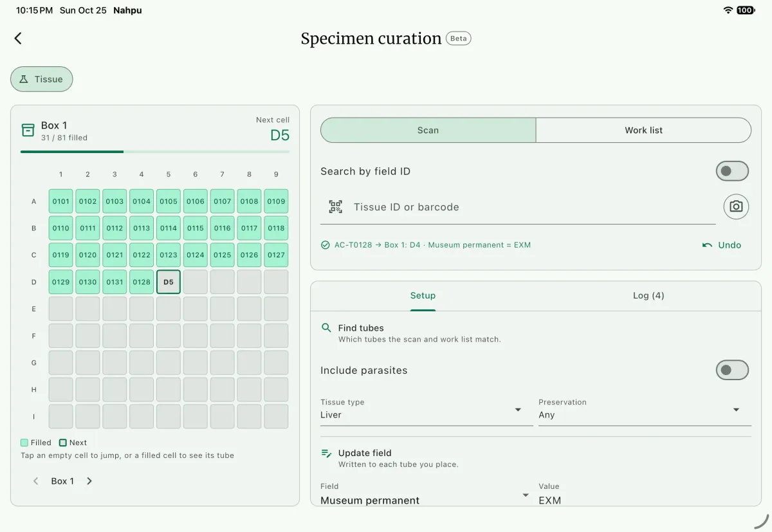The height and width of the screenshot is (532, 772).
Task: Click the Update field edit icon
Action: (326, 453)
